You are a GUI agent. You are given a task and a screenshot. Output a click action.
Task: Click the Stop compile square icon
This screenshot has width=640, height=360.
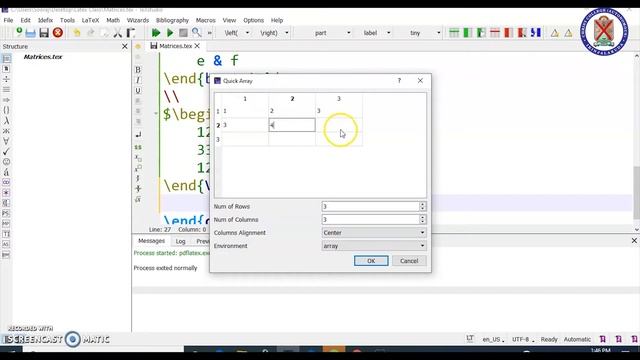click(x=183, y=33)
